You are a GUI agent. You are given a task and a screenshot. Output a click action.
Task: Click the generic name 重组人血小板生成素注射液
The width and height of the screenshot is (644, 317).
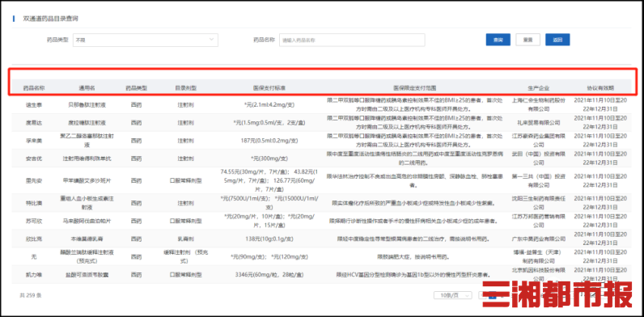(x=87, y=203)
